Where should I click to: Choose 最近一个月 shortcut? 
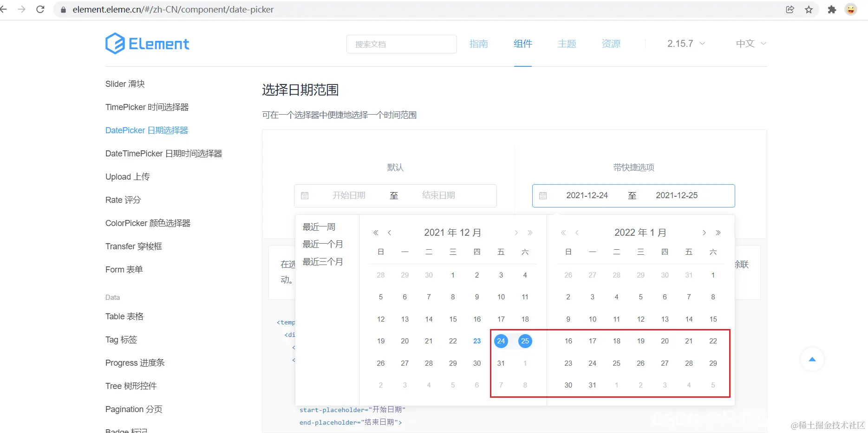tap(323, 244)
